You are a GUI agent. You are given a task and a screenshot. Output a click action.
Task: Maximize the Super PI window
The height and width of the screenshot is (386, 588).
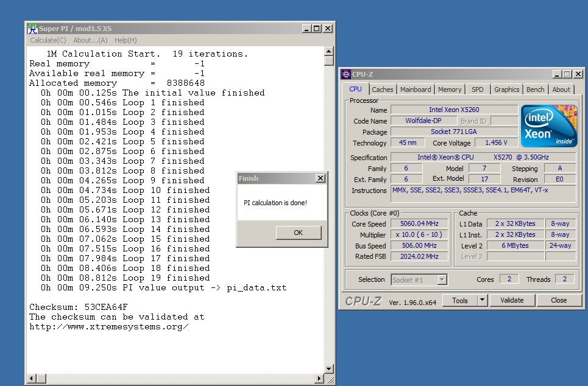click(x=316, y=29)
